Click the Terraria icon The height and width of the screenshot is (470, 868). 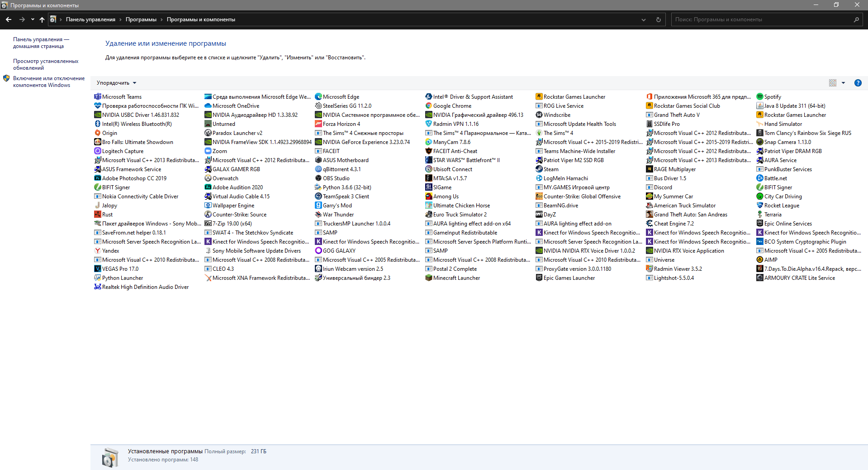pyautogui.click(x=760, y=214)
